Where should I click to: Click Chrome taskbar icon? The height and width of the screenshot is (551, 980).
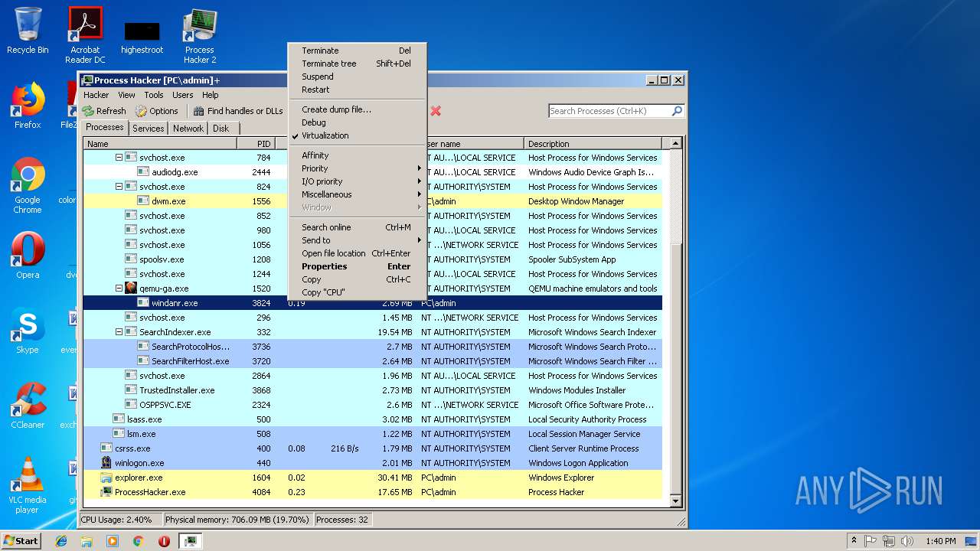click(138, 541)
